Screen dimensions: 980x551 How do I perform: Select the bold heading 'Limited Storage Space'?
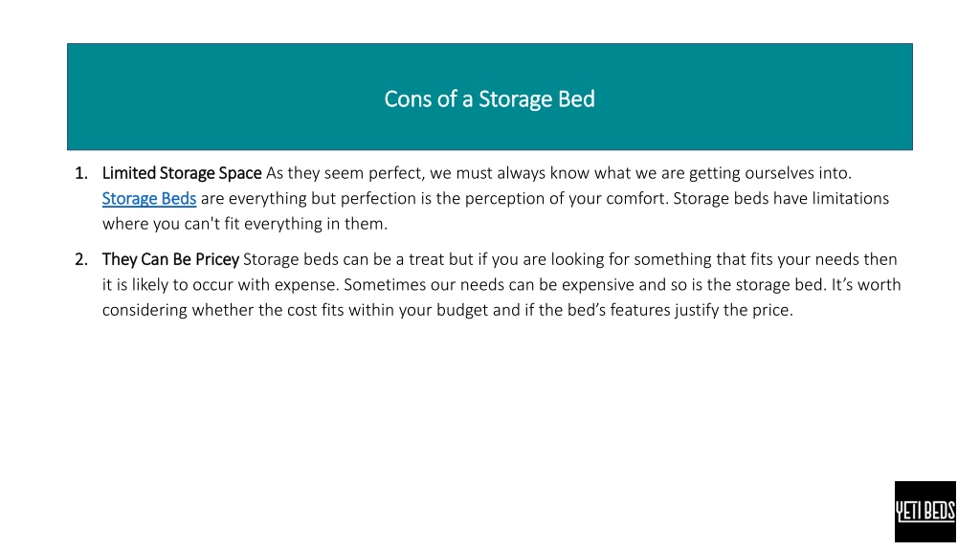click(x=182, y=173)
